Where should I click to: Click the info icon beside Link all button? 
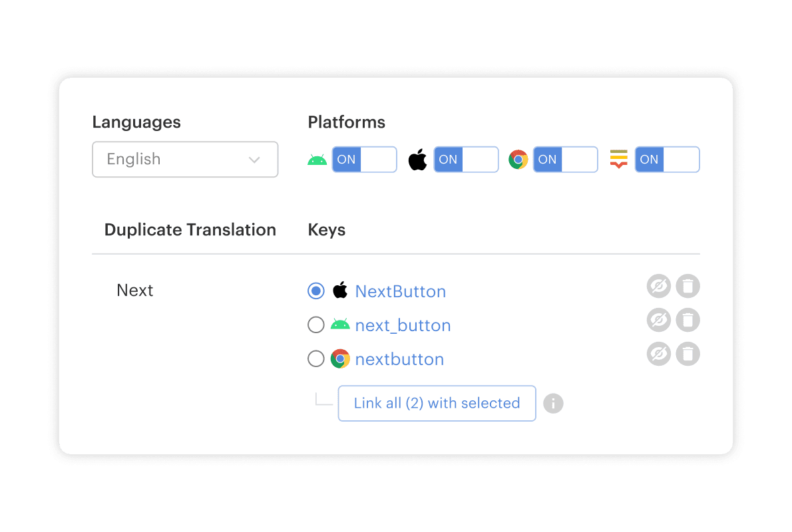point(553,403)
